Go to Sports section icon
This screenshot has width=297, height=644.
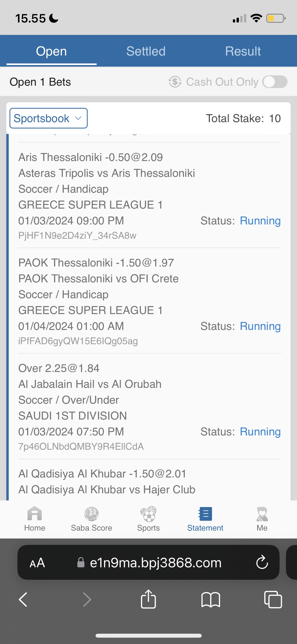(148, 514)
